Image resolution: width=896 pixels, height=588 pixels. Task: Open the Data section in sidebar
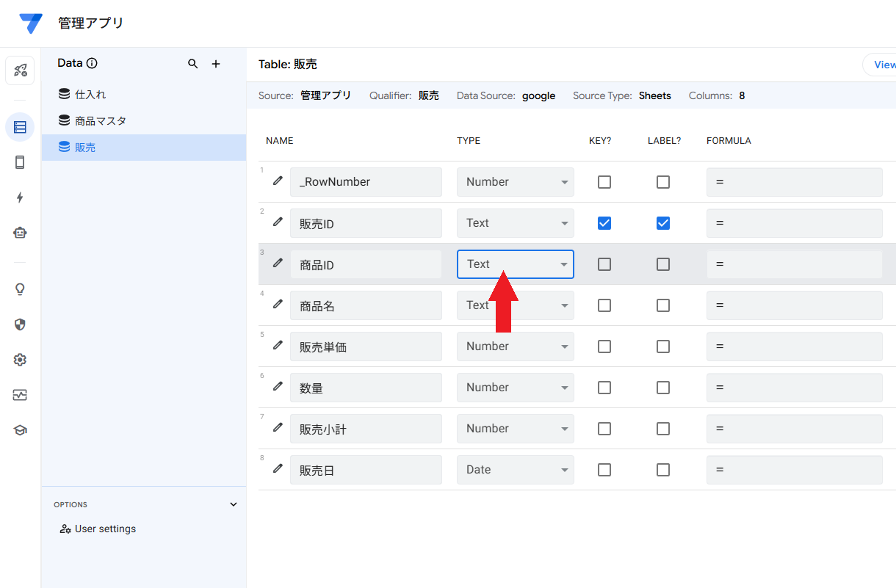20,127
